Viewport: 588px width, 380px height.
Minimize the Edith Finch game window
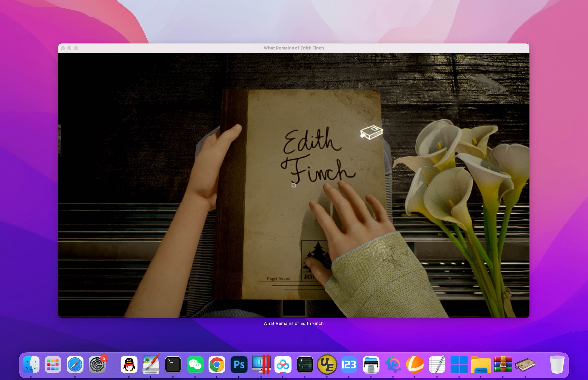coord(69,48)
